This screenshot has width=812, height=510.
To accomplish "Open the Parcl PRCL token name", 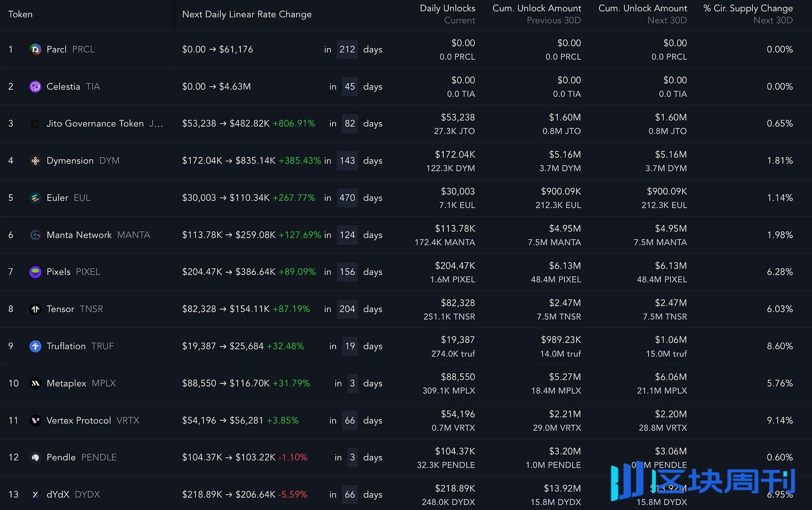I will [70, 50].
